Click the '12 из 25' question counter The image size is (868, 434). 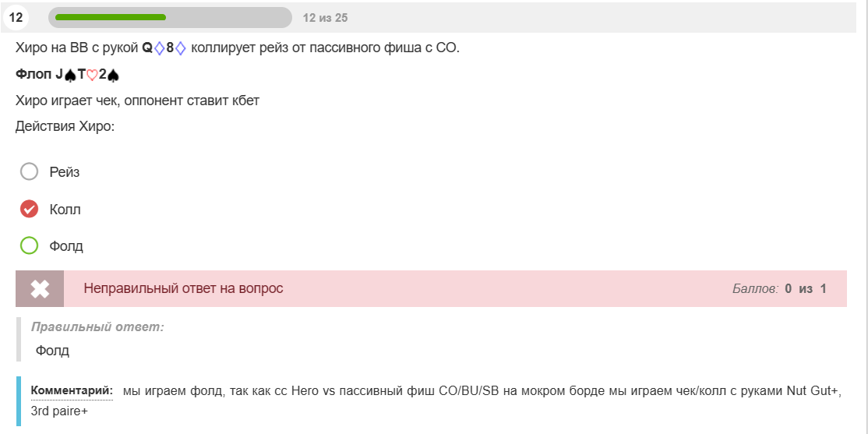[x=326, y=18]
